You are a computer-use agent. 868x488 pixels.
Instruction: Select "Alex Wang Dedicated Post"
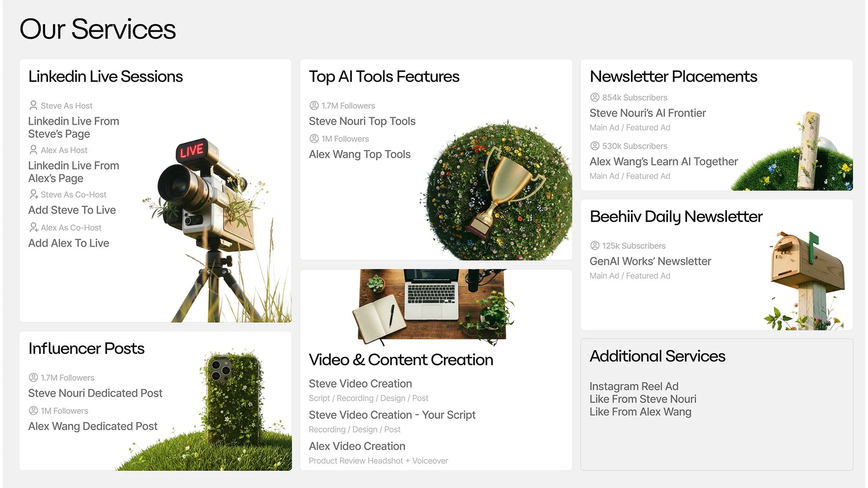click(93, 426)
